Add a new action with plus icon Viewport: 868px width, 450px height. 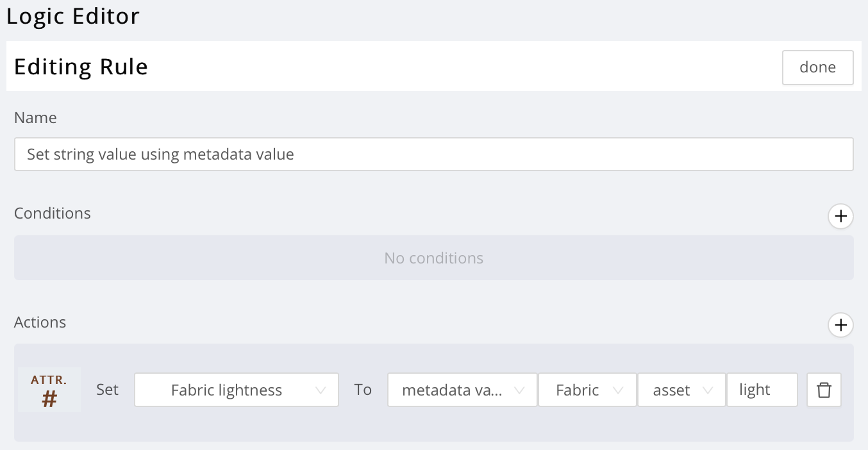[x=840, y=325]
